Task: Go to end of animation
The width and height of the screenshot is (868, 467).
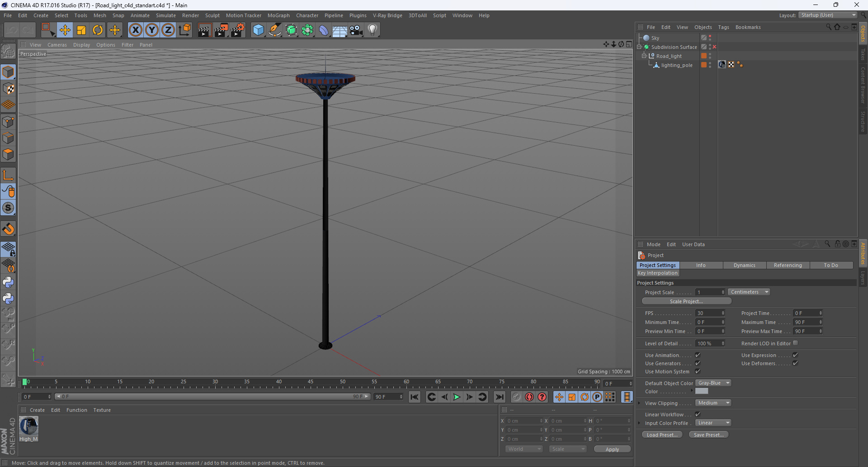Action: (500, 397)
